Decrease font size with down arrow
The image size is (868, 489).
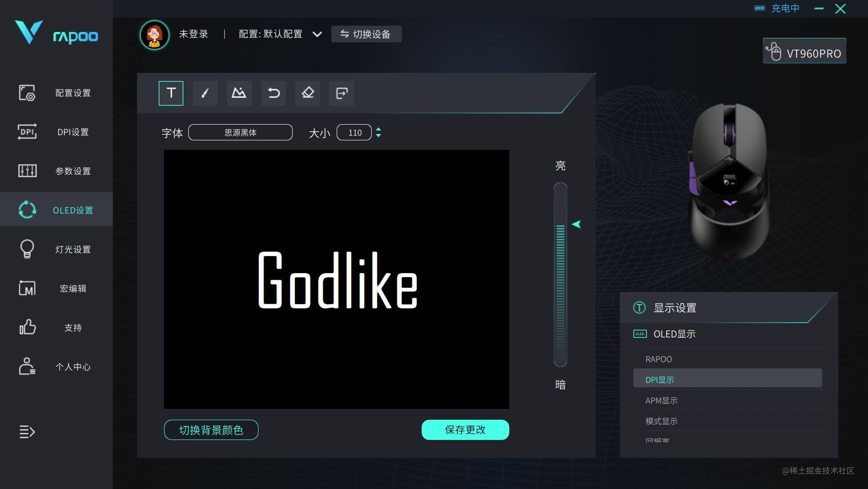tap(378, 135)
